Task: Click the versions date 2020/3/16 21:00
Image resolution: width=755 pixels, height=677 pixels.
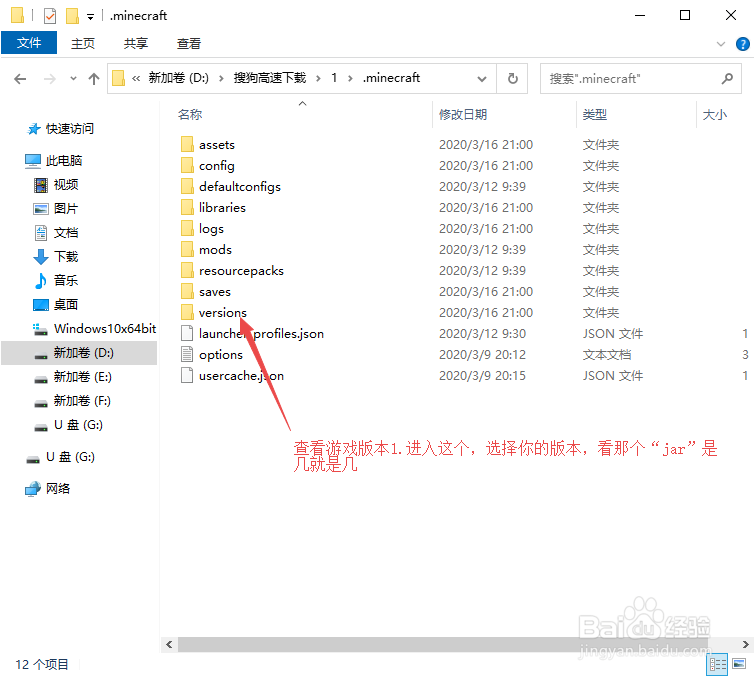Action: (x=486, y=312)
